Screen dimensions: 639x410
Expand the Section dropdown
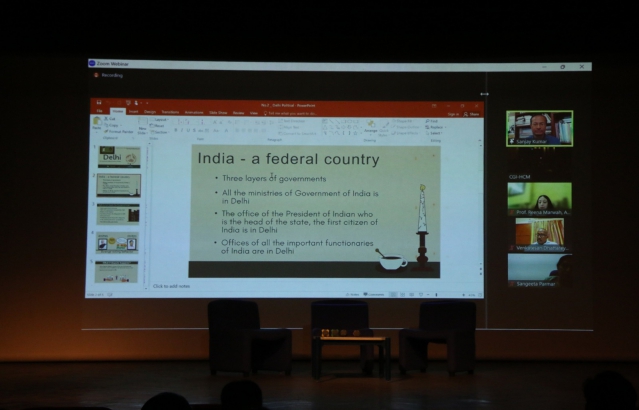tap(159, 132)
